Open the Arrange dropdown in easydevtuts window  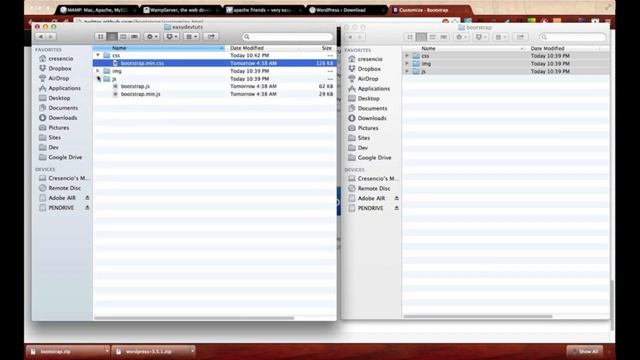pos(191,37)
